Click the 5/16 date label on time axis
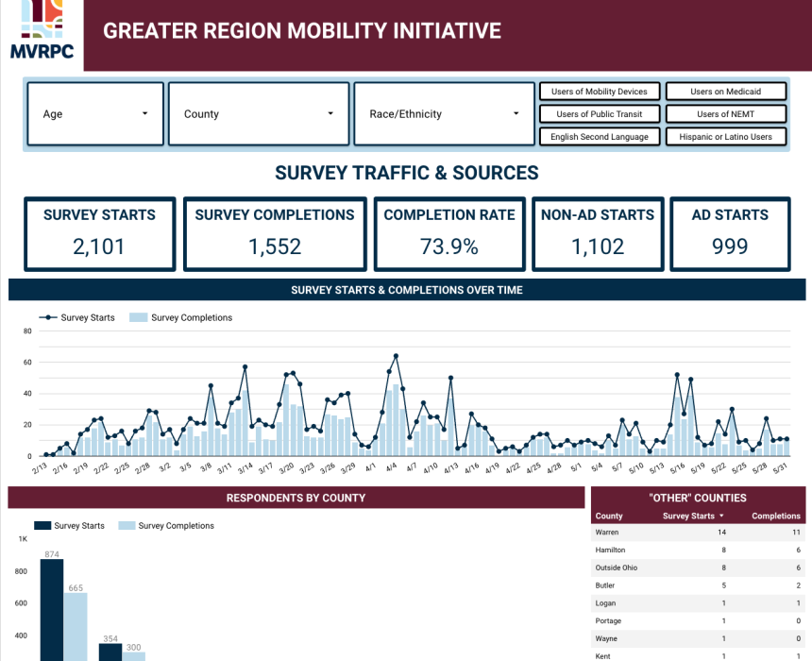Viewport: 812px width, 661px height. tap(677, 467)
